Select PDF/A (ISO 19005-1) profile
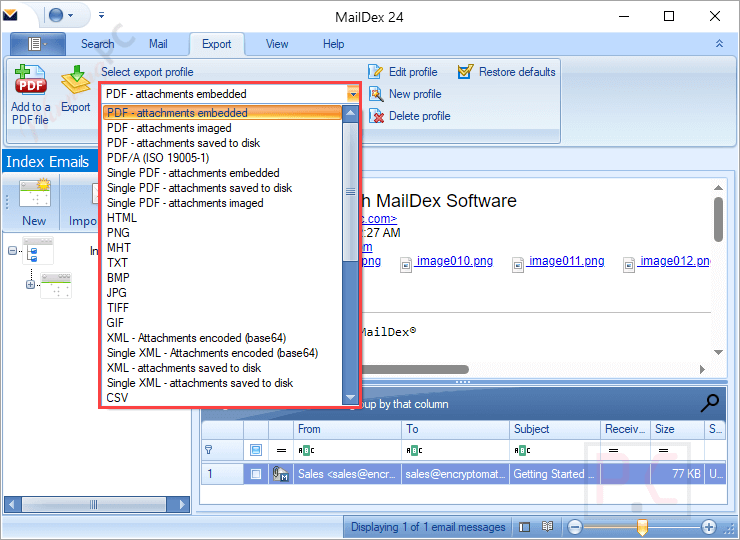740x540 pixels. (222, 158)
